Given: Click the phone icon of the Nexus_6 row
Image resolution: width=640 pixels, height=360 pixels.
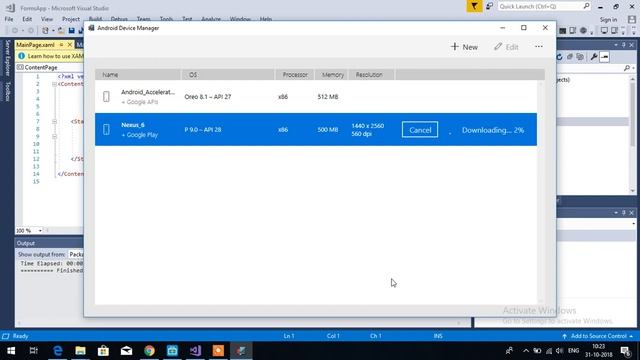Looking at the screenshot, I should (106, 129).
